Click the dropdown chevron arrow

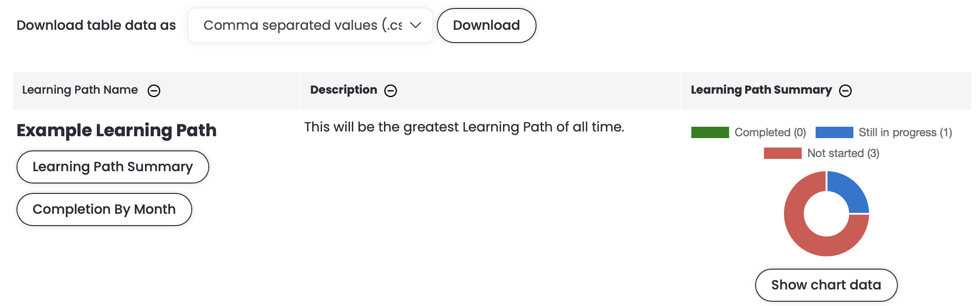tap(416, 26)
